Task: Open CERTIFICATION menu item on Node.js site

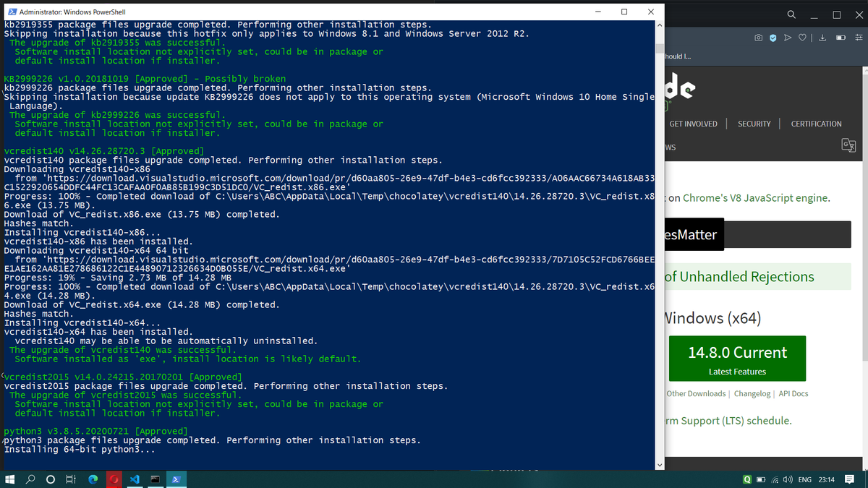Action: [x=816, y=124]
